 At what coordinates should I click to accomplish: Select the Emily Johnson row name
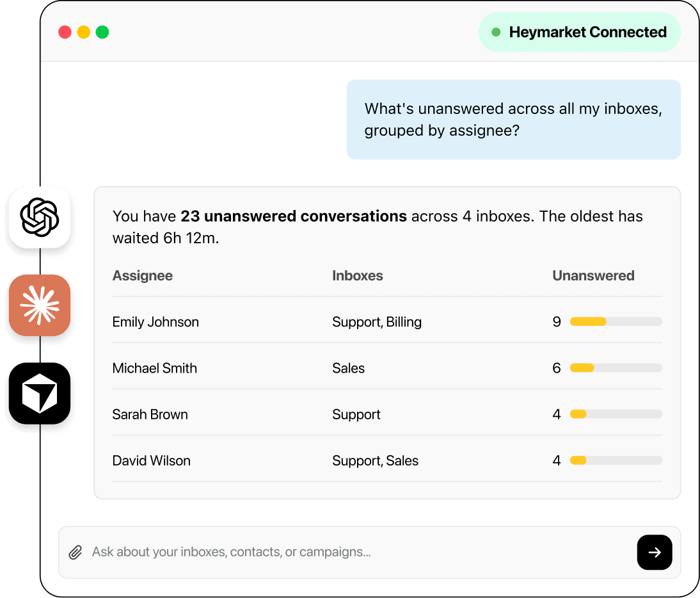pyautogui.click(x=155, y=322)
